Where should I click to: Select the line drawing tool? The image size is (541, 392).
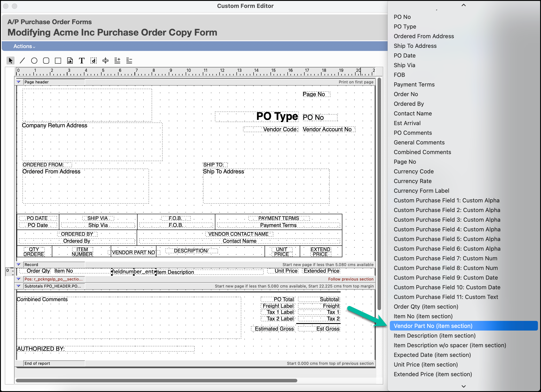pyautogui.click(x=22, y=61)
